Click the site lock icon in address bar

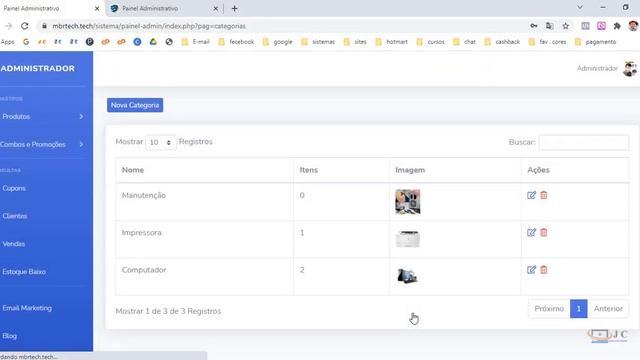pos(44,26)
